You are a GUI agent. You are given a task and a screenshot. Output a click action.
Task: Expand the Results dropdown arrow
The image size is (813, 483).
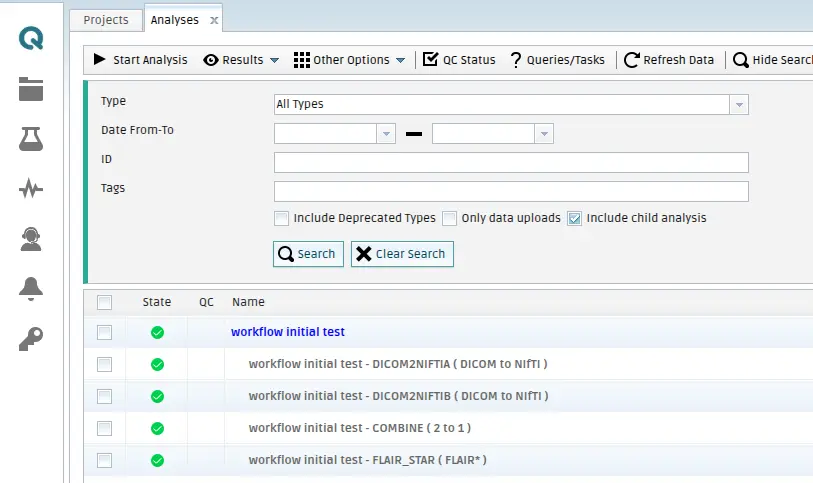coord(274,60)
